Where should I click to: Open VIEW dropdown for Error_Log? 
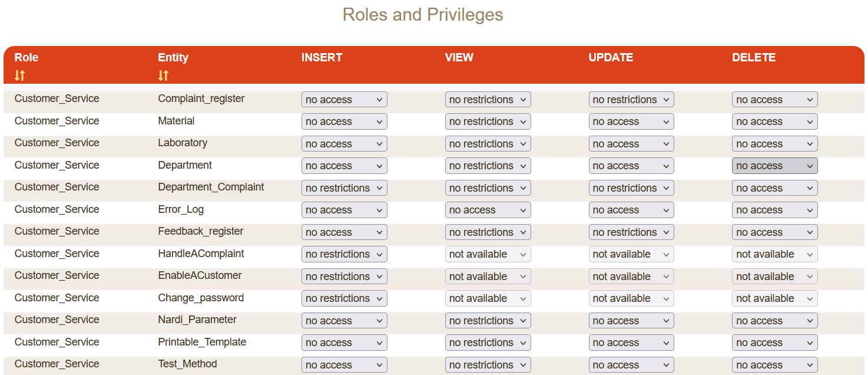(488, 210)
